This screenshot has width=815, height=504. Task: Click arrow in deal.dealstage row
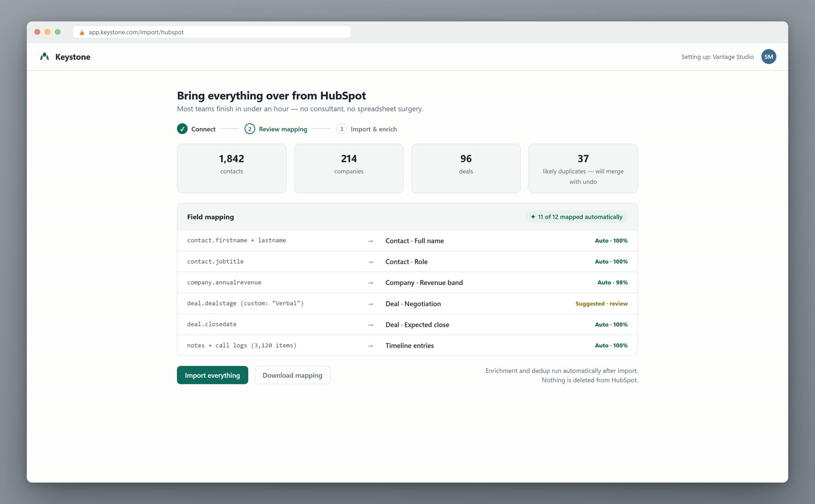point(371,304)
